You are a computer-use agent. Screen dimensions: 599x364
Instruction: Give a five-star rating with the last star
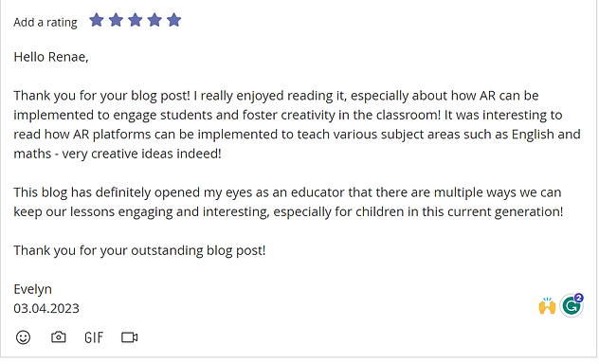[173, 20]
